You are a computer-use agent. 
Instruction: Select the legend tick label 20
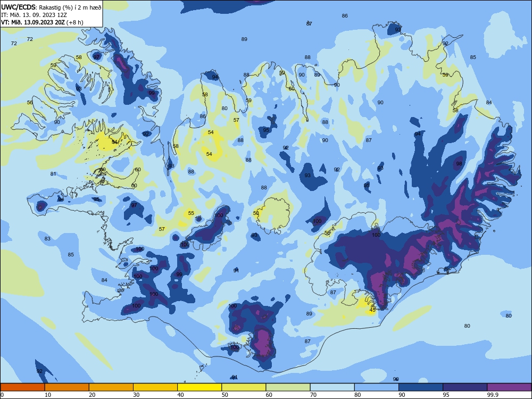[92, 395]
